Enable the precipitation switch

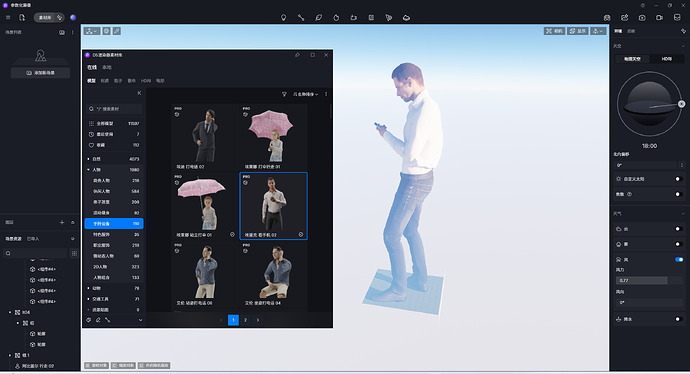pos(679,319)
